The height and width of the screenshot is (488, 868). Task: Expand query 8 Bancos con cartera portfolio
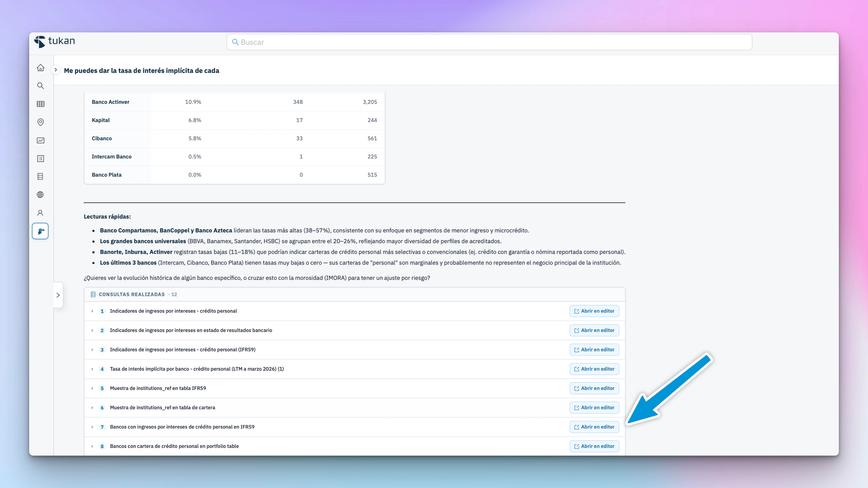(92, 446)
